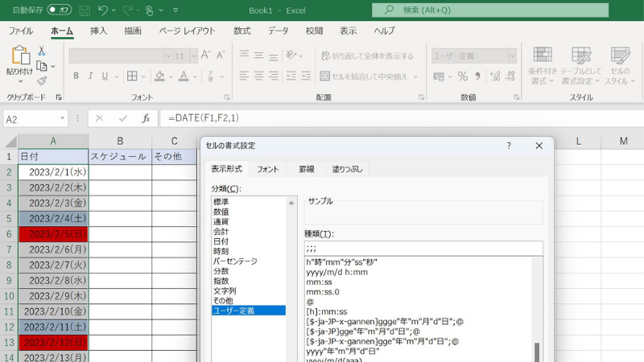Undo the last action
Screen dimensions: 644x362
tap(103, 10)
